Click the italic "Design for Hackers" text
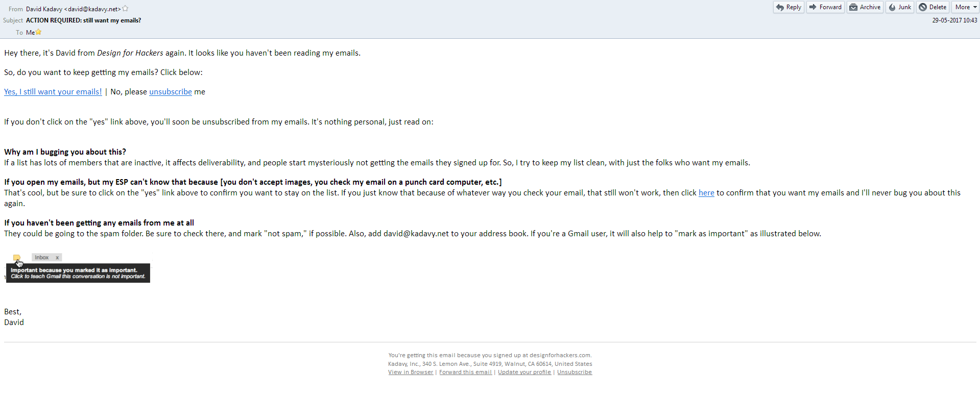 130,53
